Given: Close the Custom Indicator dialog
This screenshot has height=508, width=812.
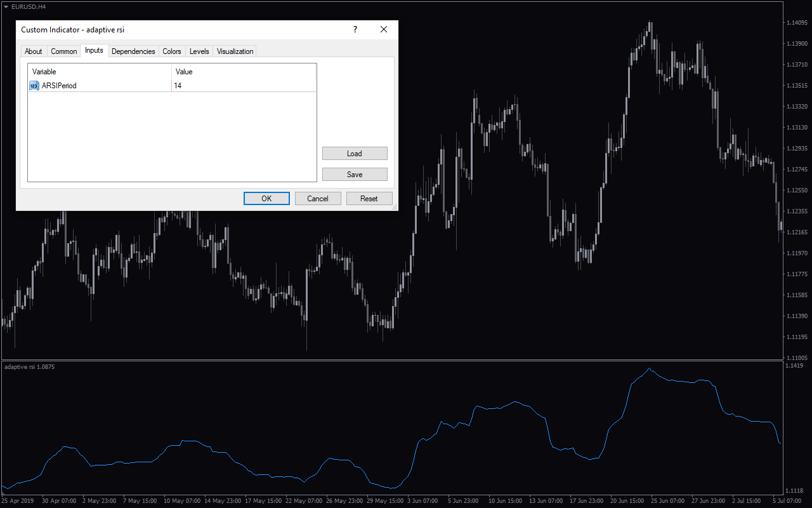Looking at the screenshot, I should [384, 29].
